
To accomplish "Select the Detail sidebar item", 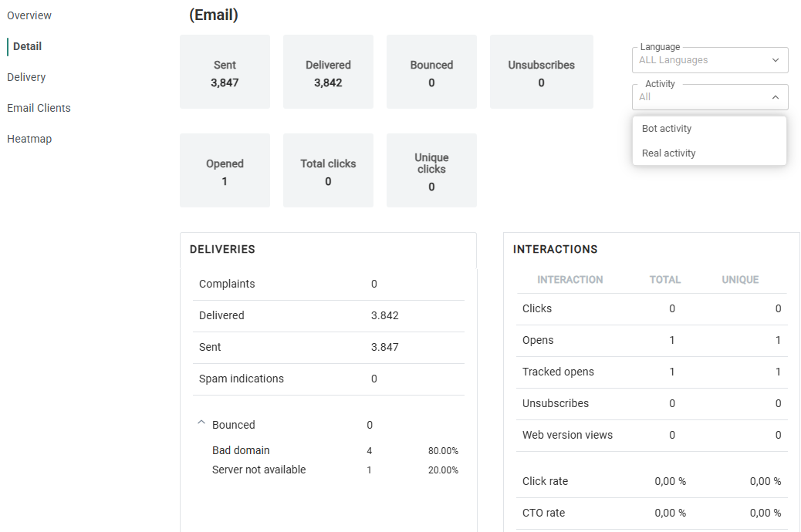I will point(28,46).
